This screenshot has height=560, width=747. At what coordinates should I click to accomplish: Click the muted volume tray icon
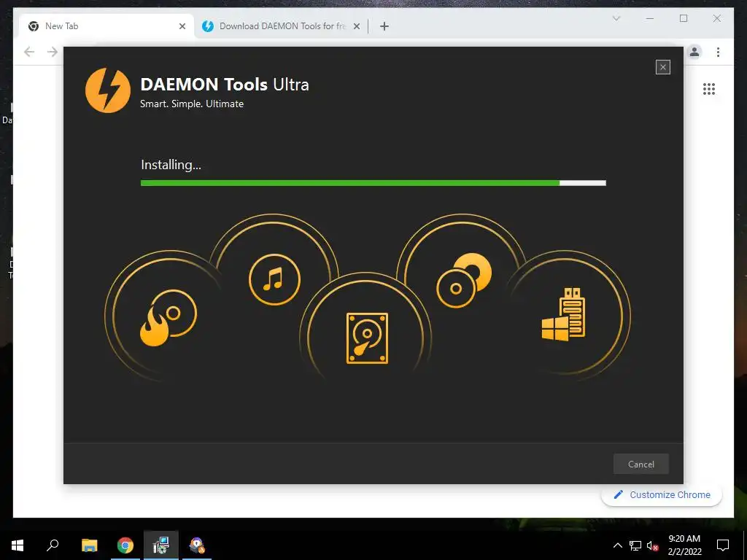pyautogui.click(x=653, y=545)
